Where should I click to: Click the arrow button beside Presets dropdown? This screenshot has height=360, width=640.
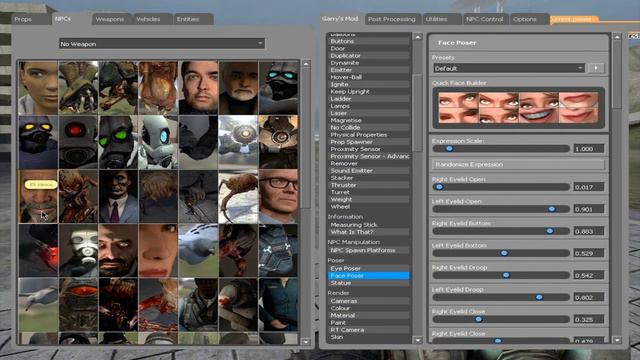596,68
